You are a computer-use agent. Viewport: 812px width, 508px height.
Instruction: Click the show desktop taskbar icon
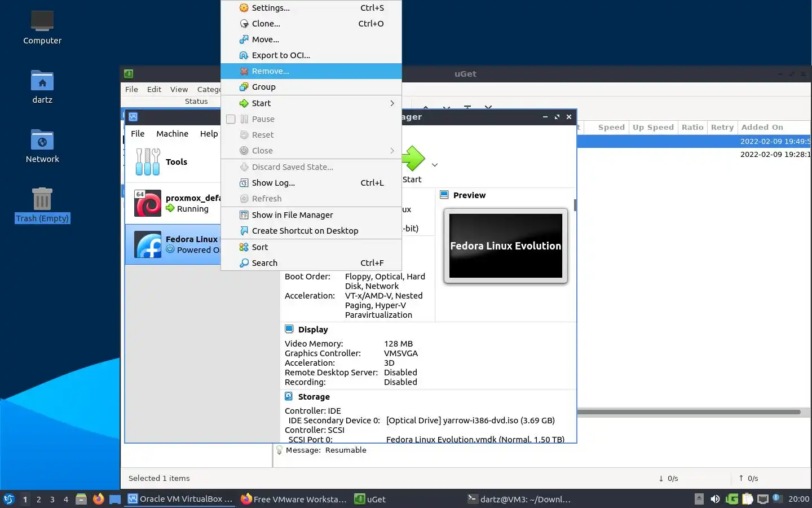115,499
